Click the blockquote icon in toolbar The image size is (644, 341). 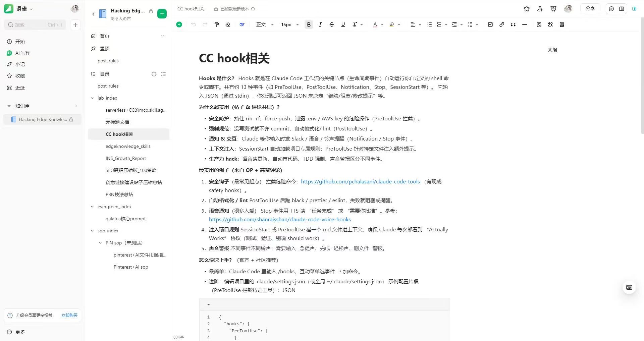[x=513, y=24]
